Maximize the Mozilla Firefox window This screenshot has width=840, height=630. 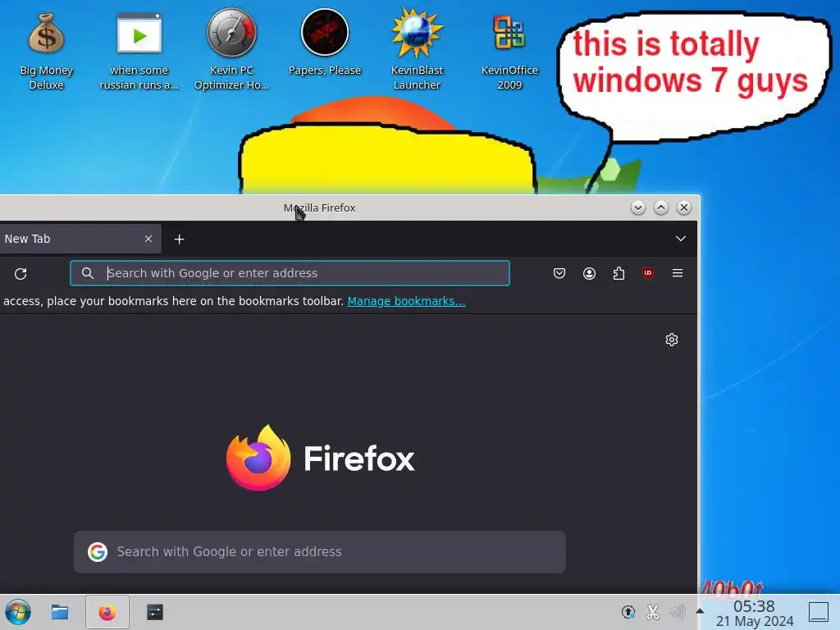tap(661, 208)
